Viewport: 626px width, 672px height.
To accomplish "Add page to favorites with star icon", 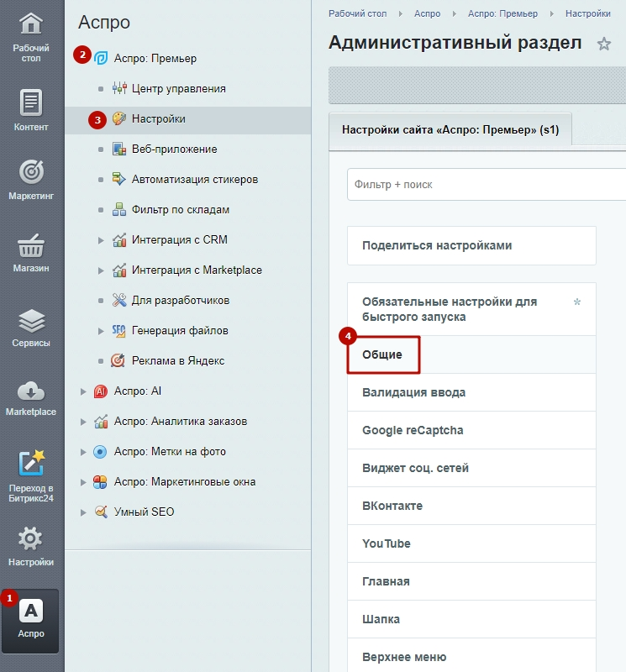I will (x=603, y=44).
